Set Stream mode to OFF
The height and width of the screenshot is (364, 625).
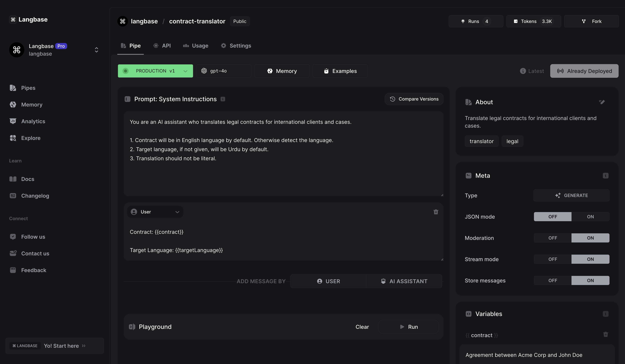pyautogui.click(x=553, y=259)
